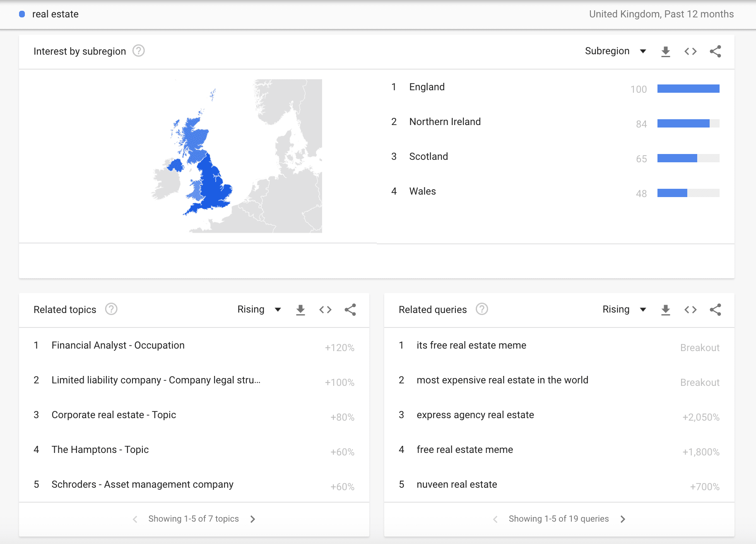Click the UK map thumbnail
756x544 pixels.
click(236, 156)
